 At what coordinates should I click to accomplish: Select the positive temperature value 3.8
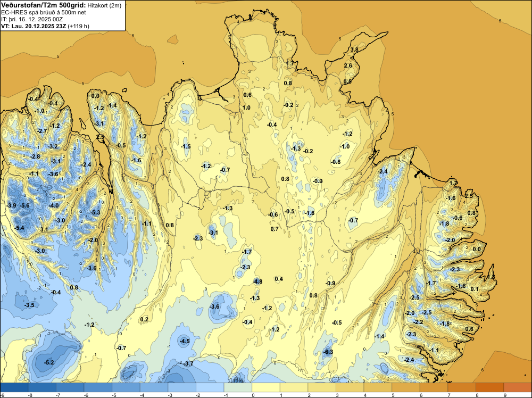coord(354,49)
